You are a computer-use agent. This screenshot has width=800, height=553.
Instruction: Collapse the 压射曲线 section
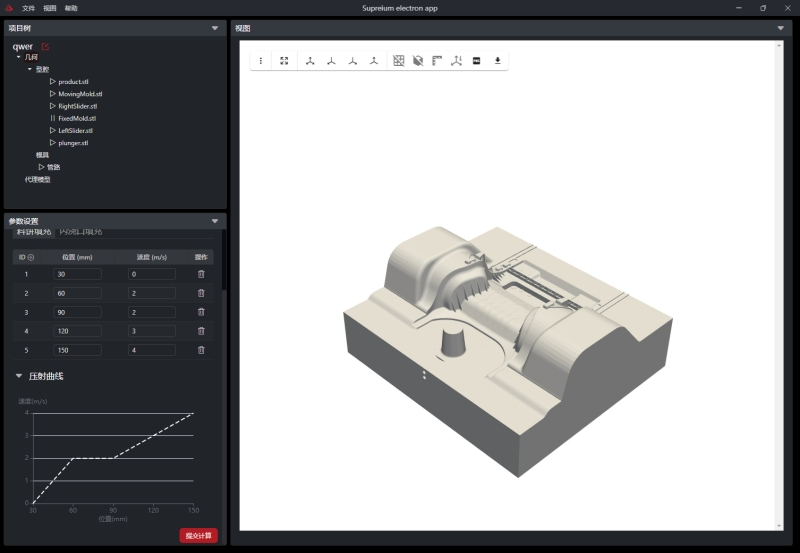click(x=18, y=376)
